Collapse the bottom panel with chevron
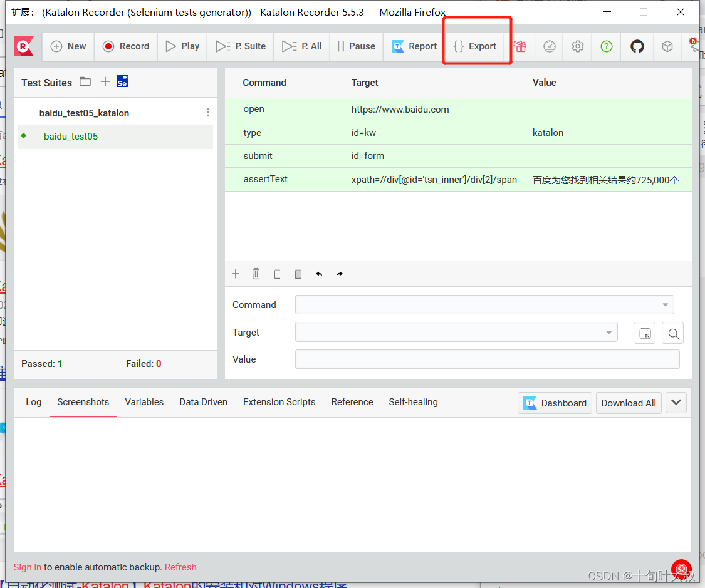This screenshot has height=588, width=705. point(676,403)
